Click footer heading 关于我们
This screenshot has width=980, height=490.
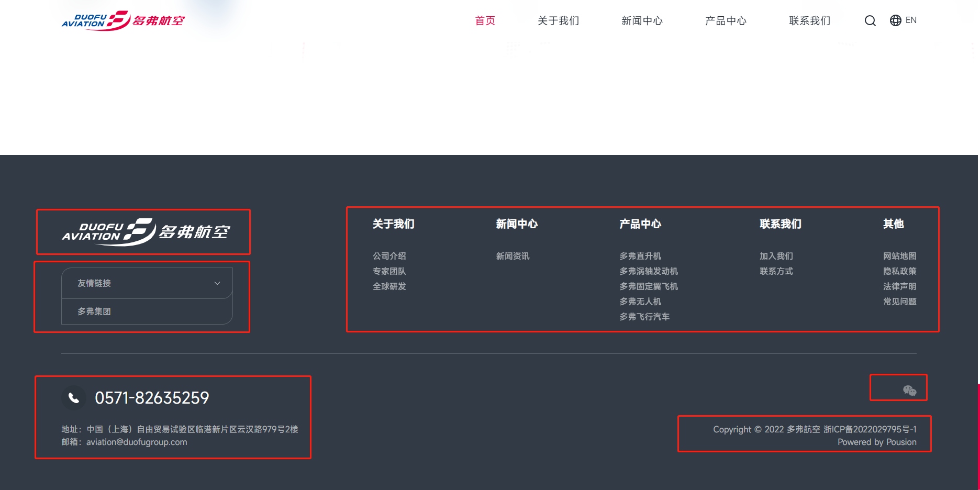click(394, 224)
